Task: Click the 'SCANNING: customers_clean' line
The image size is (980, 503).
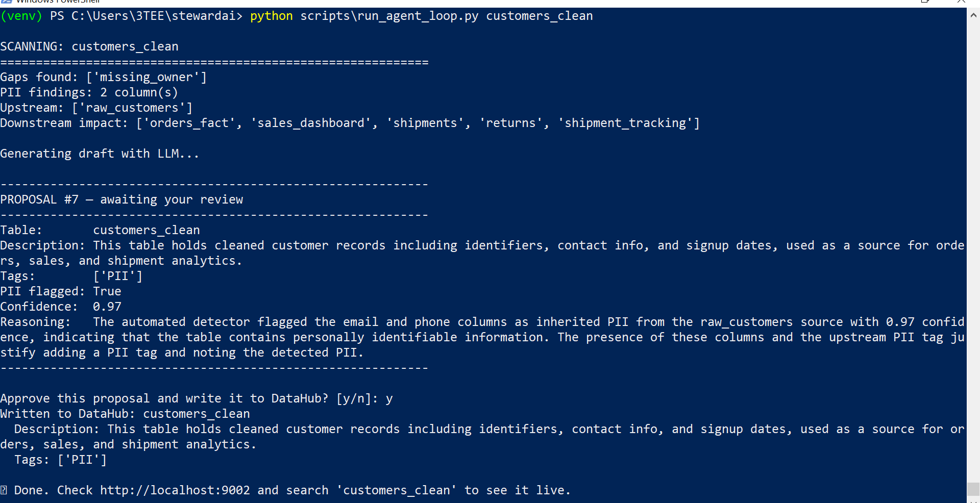Action: point(89,46)
